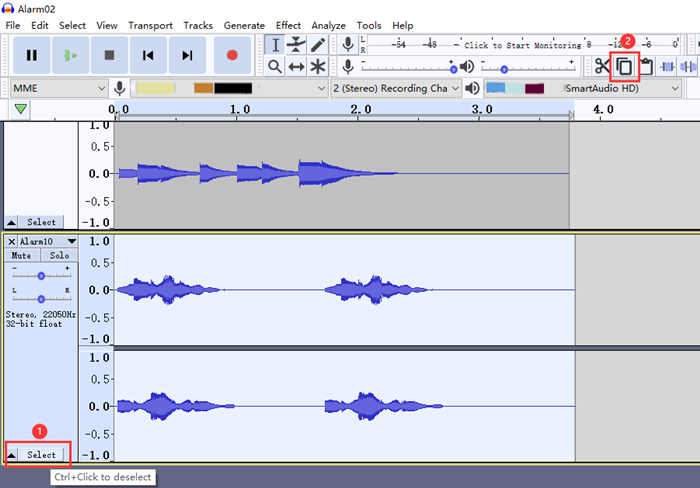Open the recording device dropdown

click(x=229, y=88)
